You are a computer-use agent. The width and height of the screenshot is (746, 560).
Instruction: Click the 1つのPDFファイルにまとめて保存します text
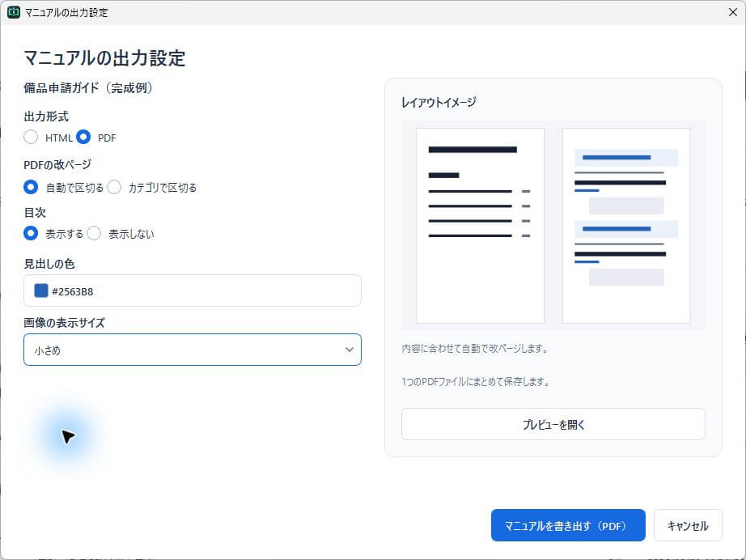(x=476, y=382)
